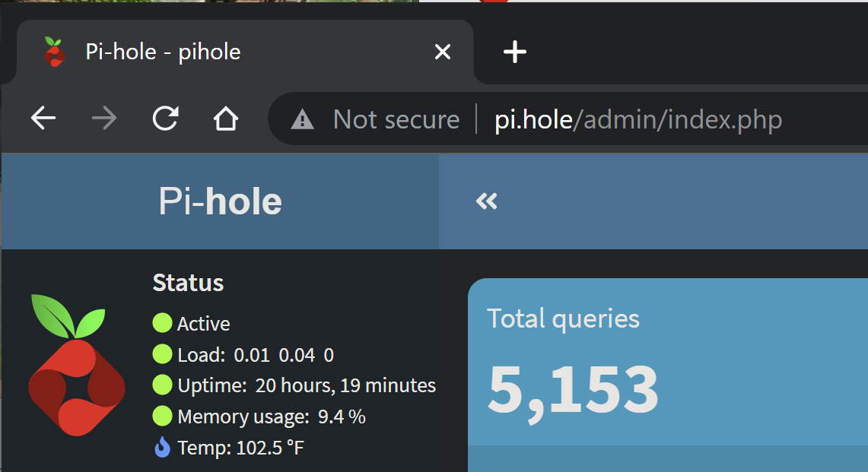Viewport: 868px width, 472px height.
Task: Click the Total queries label
Action: (563, 318)
